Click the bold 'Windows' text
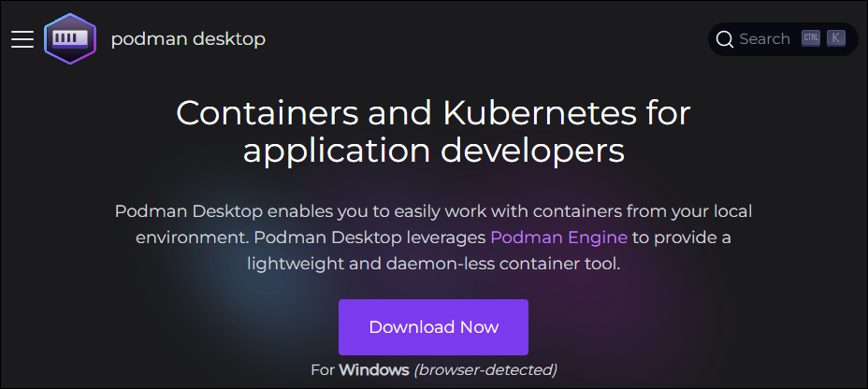The image size is (868, 389). click(373, 369)
